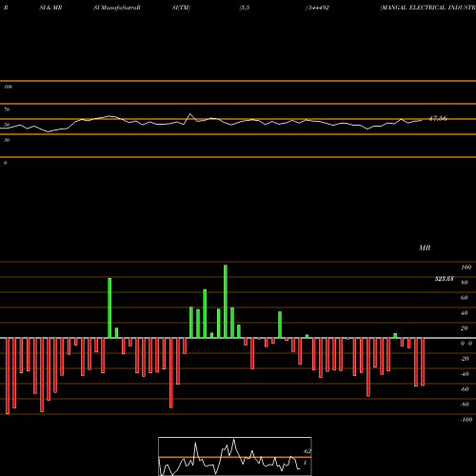The image size is (476, 476).
Task: Open the mini line chart thumbnail
Action: [235, 456]
